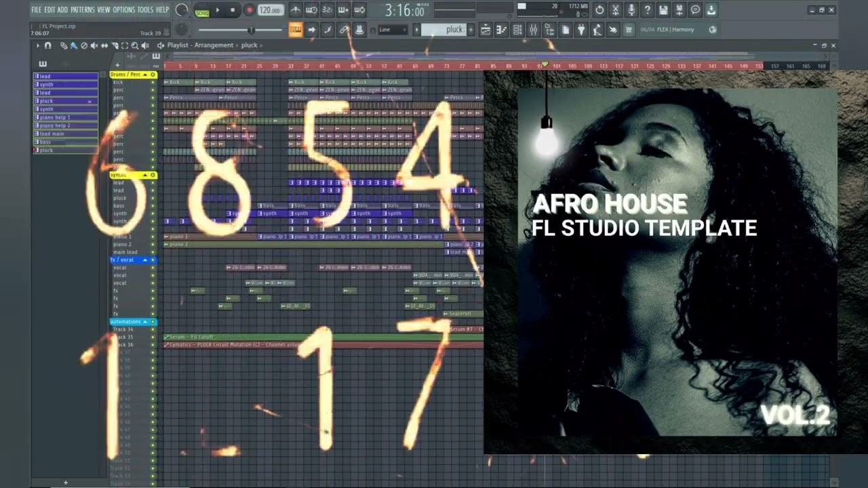Open the pluck pattern selector
The height and width of the screenshot is (488, 868).
pyautogui.click(x=443, y=29)
